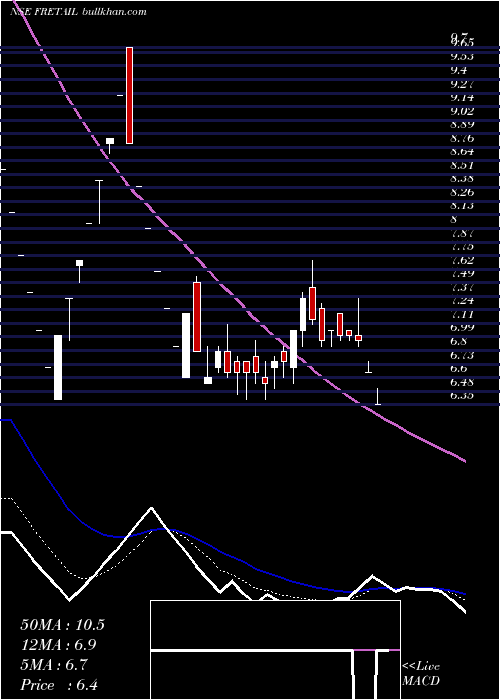Select the 7.75 price axis label

462,246
